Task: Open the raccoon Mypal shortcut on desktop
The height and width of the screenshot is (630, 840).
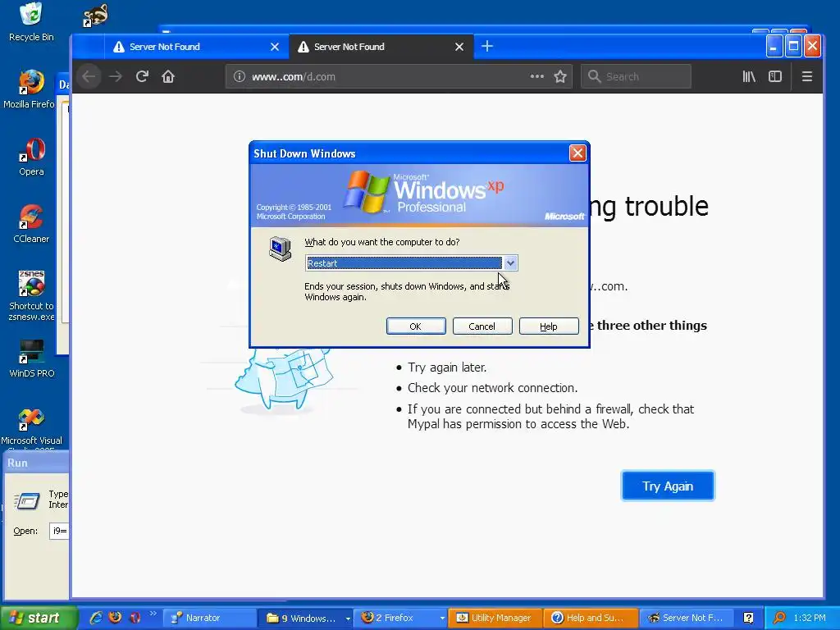Action: point(95,15)
